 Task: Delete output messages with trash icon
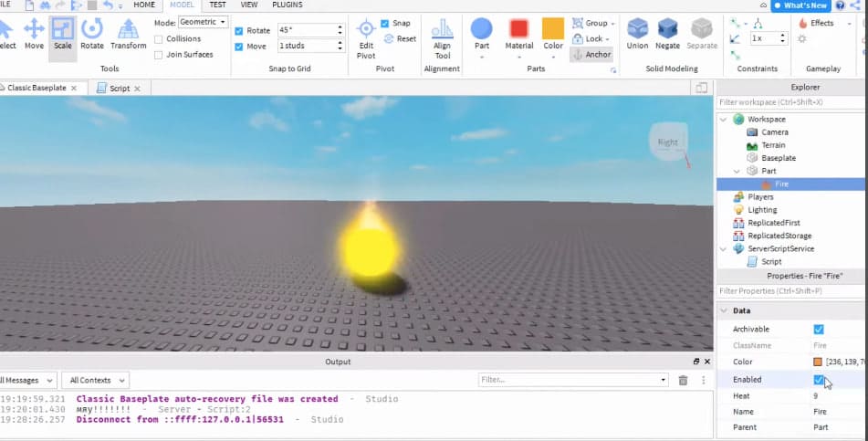(683, 380)
